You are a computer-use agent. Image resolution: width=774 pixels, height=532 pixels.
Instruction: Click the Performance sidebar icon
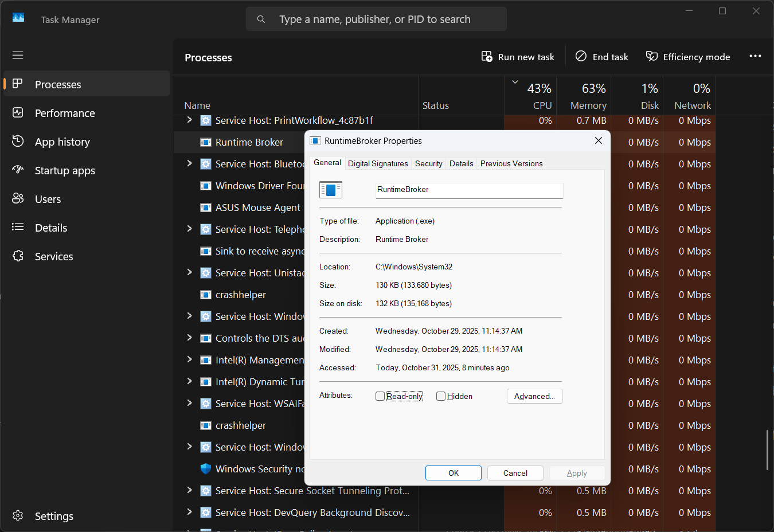coord(18,113)
